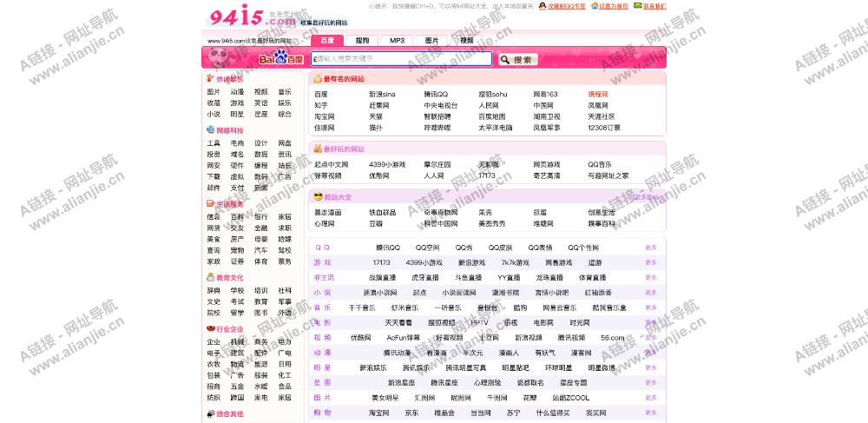Click 更多 in the 星座 row
The width and height of the screenshot is (868, 423).
(650, 382)
